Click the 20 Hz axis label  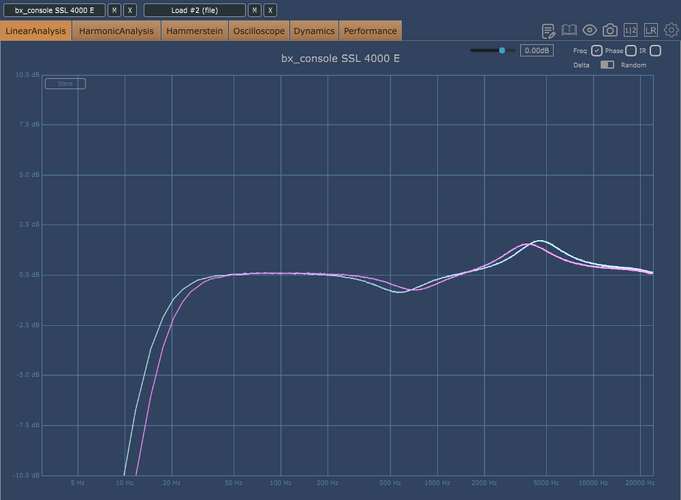click(x=172, y=483)
